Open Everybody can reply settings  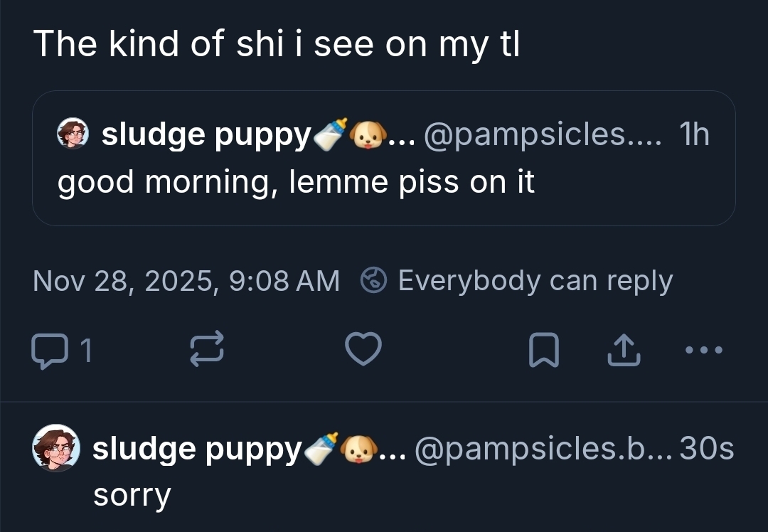click(534, 281)
